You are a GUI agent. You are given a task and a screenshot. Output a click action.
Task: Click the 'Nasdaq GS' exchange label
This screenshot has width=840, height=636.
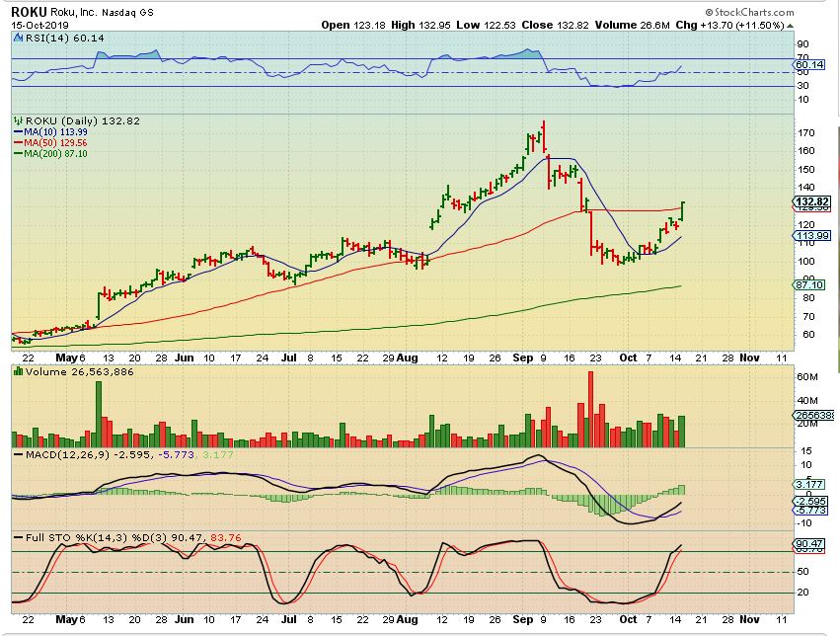(127, 12)
